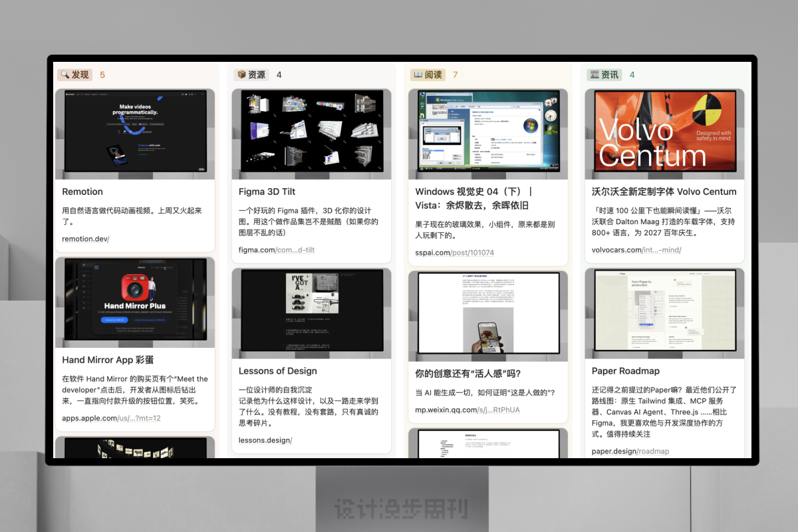
Task: Click the 资讯 column tag
Action: coord(604,74)
